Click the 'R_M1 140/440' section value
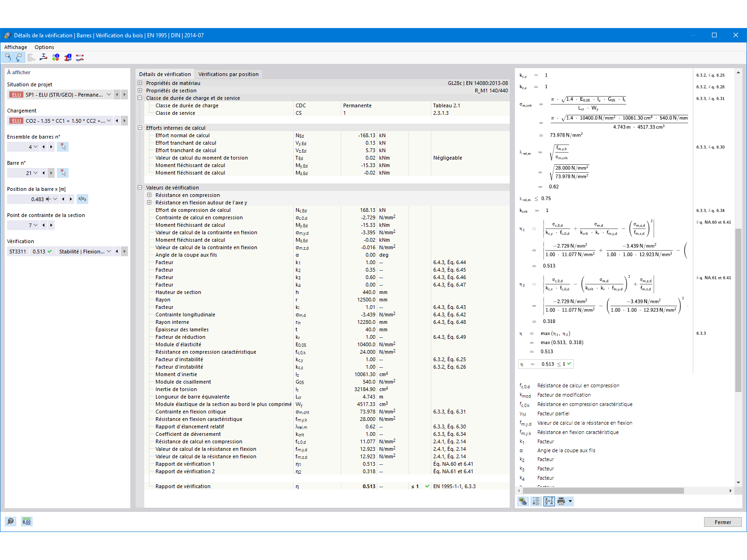The width and height of the screenshot is (747, 560). pos(491,91)
